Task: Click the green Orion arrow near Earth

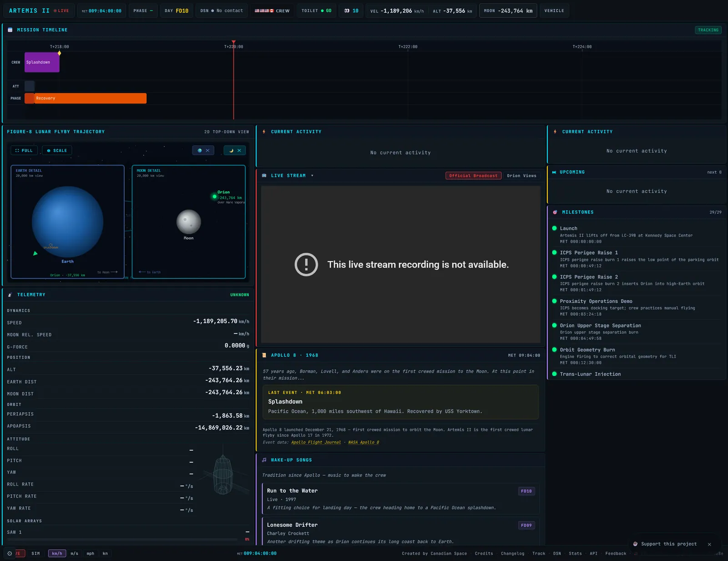Action: (x=35, y=253)
